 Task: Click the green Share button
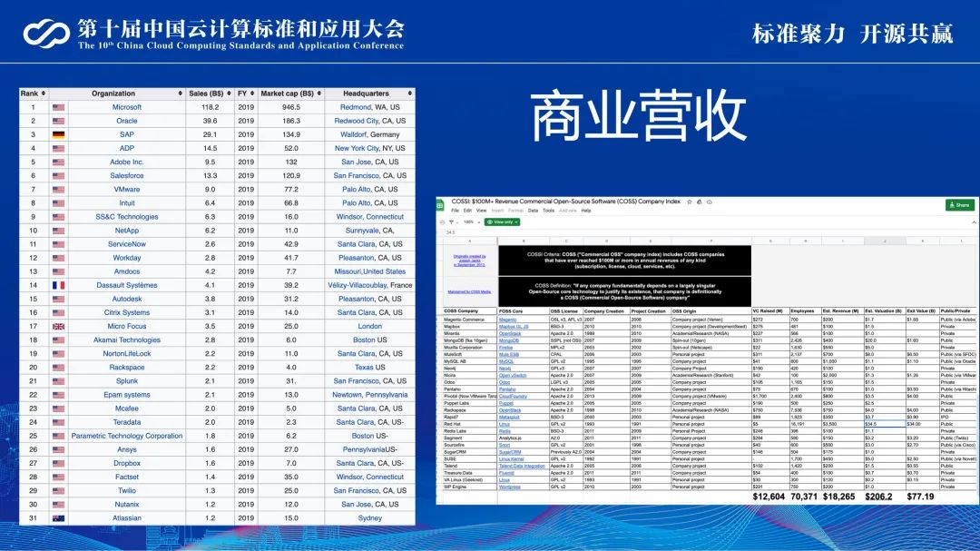pyautogui.click(x=959, y=204)
